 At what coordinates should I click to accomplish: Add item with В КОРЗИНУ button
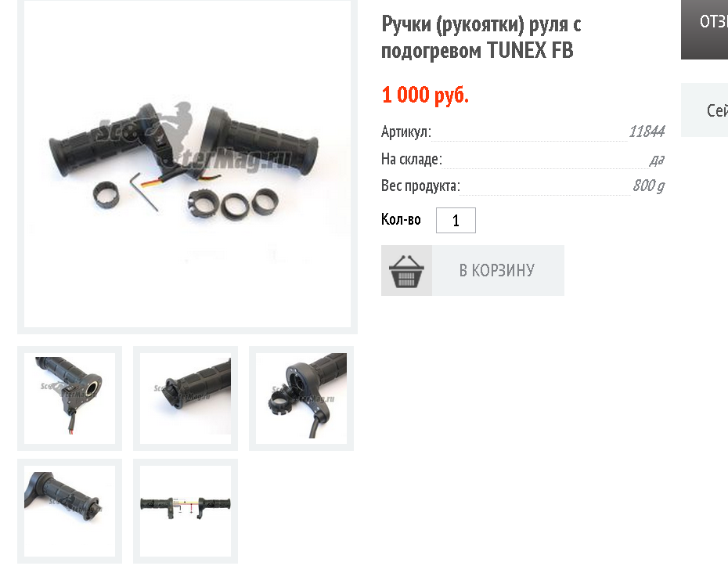[473, 271]
